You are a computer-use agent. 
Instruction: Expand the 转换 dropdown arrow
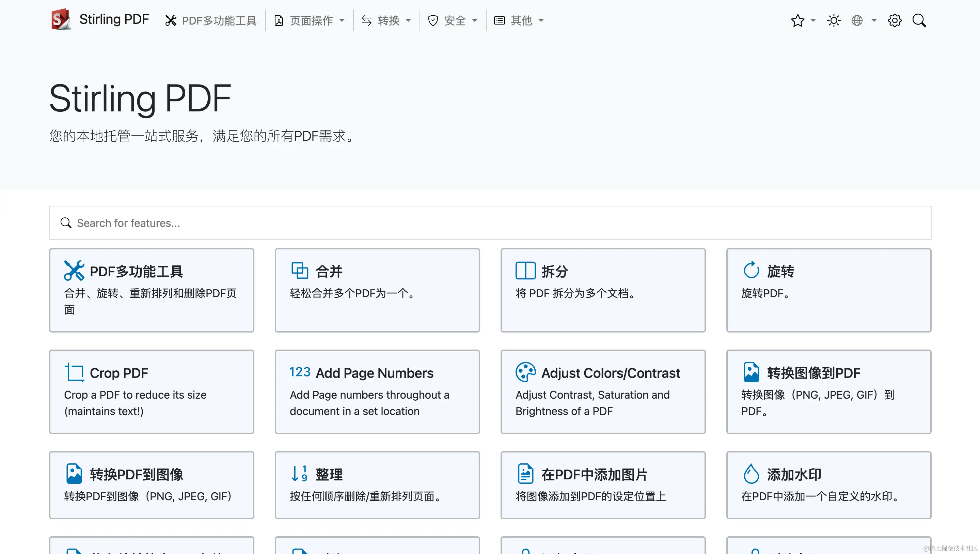point(408,20)
